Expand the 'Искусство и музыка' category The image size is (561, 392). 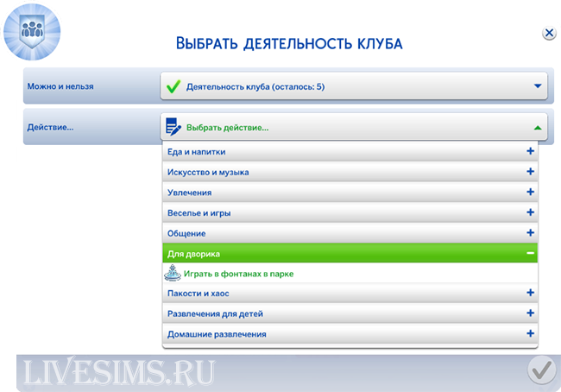350,172
